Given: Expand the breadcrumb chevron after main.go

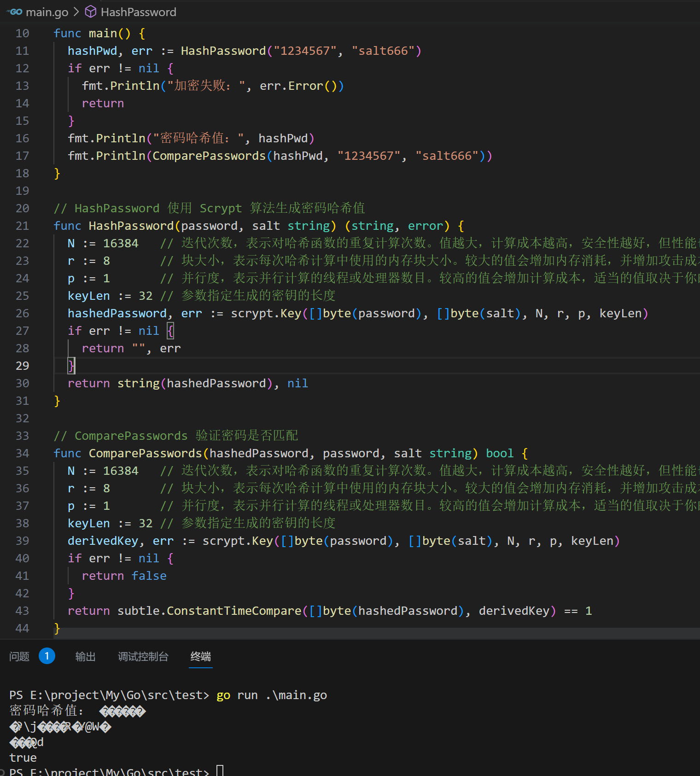Looking at the screenshot, I should click(x=76, y=12).
